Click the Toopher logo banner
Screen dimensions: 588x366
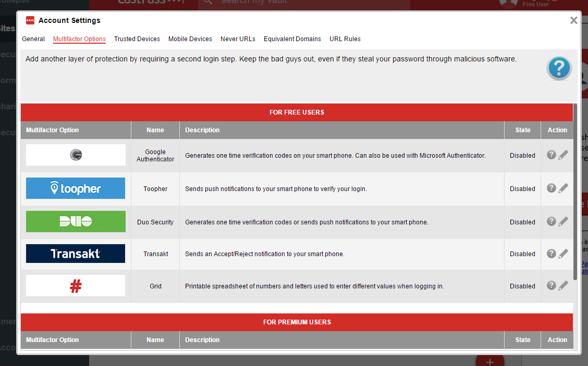(76, 188)
